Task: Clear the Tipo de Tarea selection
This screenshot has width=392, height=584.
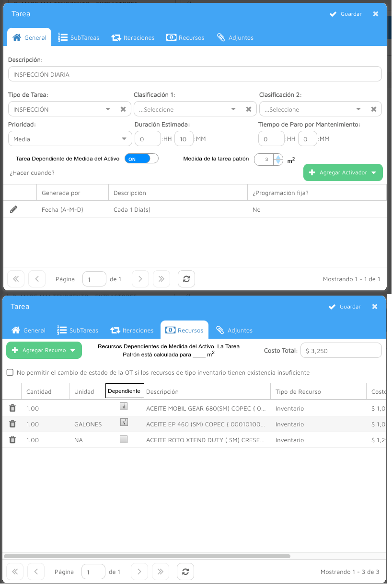Action: [123, 109]
